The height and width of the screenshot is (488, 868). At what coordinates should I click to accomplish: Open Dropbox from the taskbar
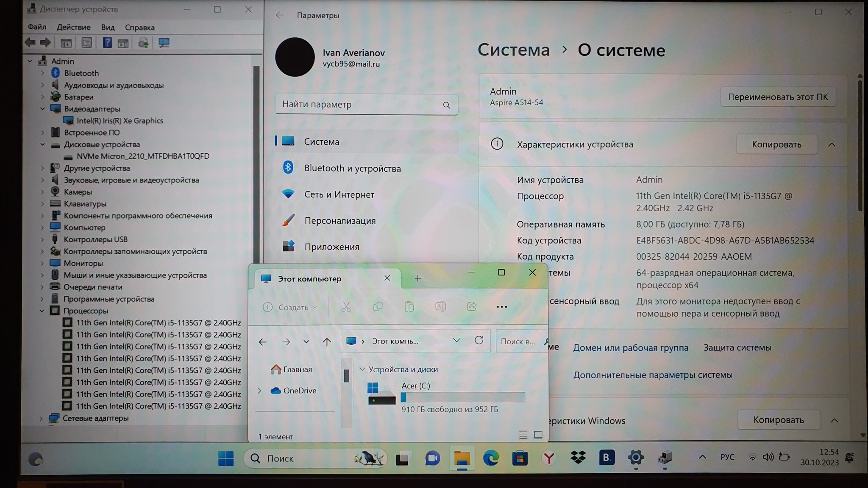(x=578, y=458)
